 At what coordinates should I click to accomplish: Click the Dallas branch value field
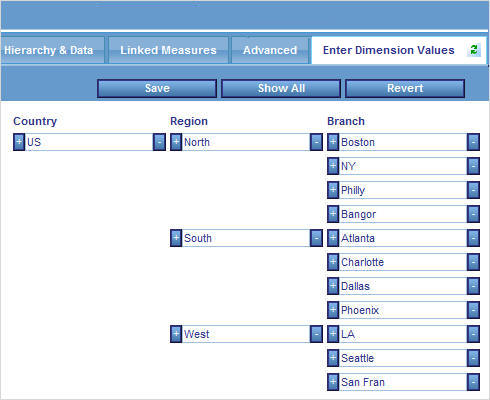coord(403,286)
